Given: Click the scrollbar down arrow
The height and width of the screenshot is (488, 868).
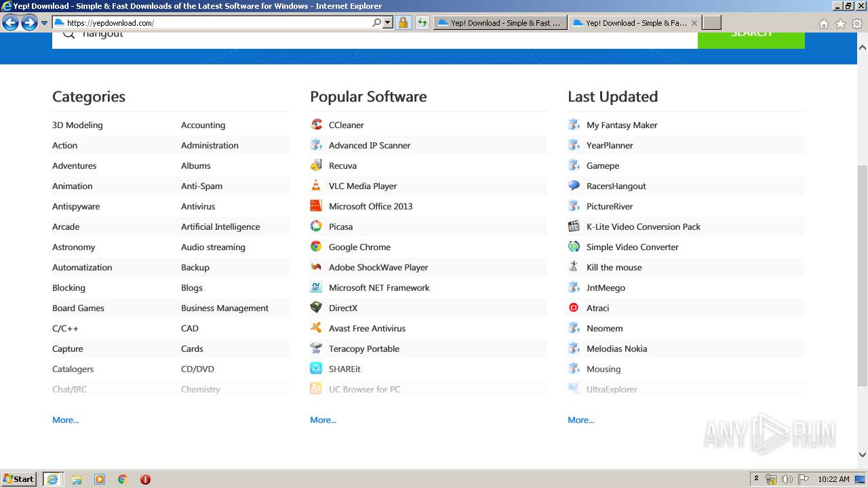Looking at the screenshot, I should [x=863, y=455].
